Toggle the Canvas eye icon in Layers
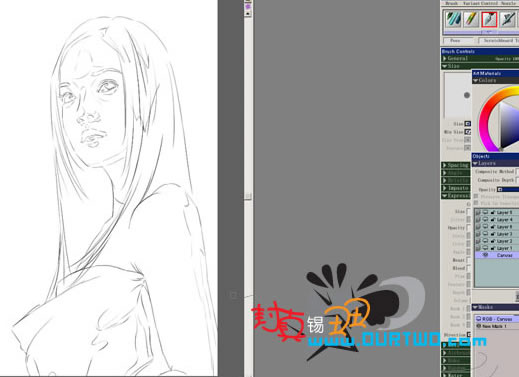This screenshot has height=377, width=519. [486, 255]
